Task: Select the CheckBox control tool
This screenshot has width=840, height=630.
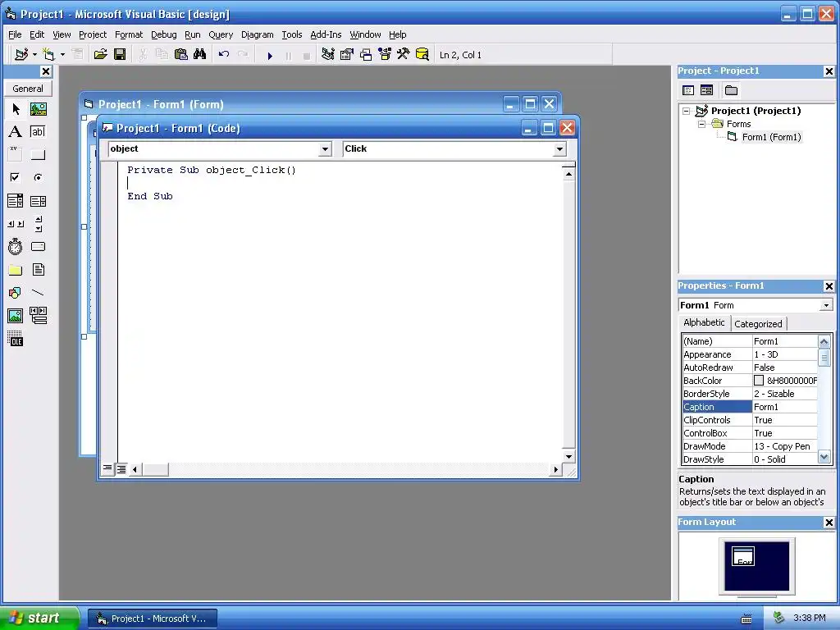Action: 16,177
